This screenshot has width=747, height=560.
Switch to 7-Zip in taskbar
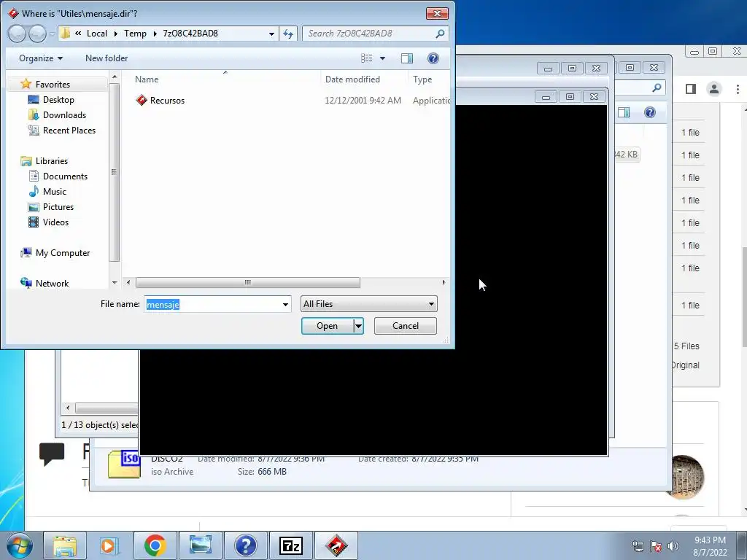(x=290, y=545)
